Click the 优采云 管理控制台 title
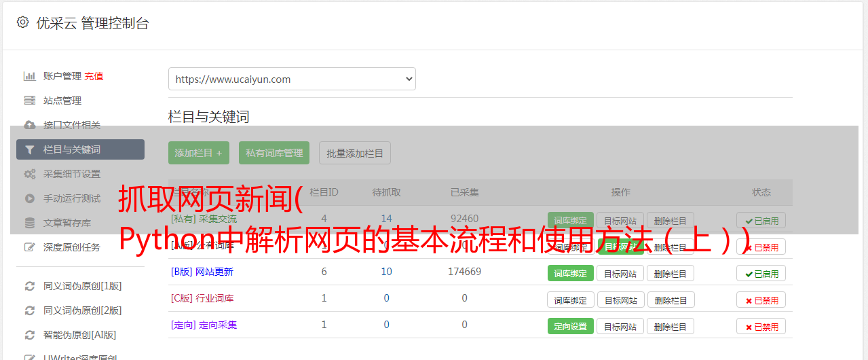Viewport: 868px width, 360px height. tap(92, 23)
